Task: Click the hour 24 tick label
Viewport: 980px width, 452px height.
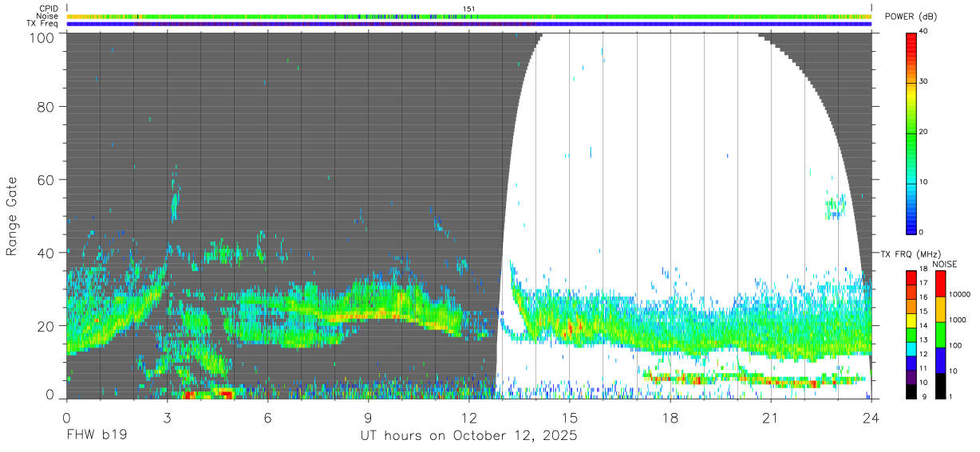Action: click(871, 417)
